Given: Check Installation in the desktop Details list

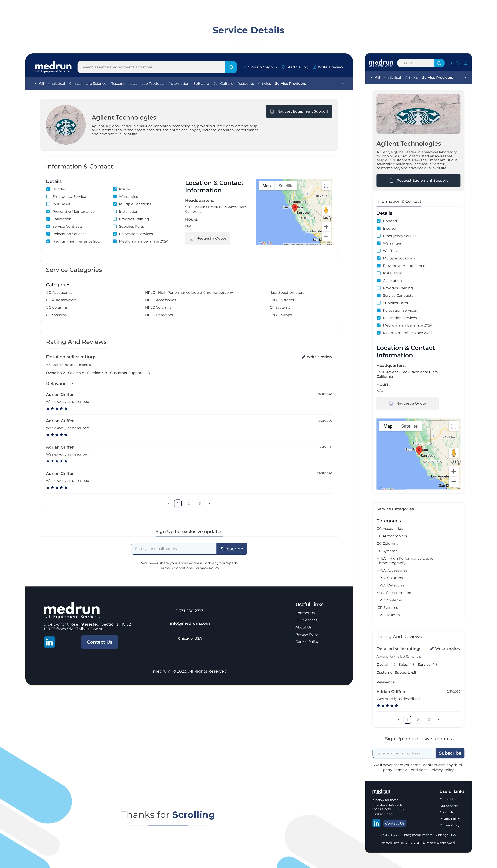Looking at the screenshot, I should coord(115,212).
